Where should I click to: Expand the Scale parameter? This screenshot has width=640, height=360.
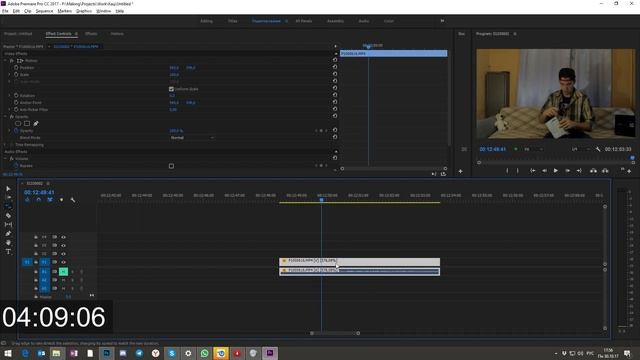9,74
